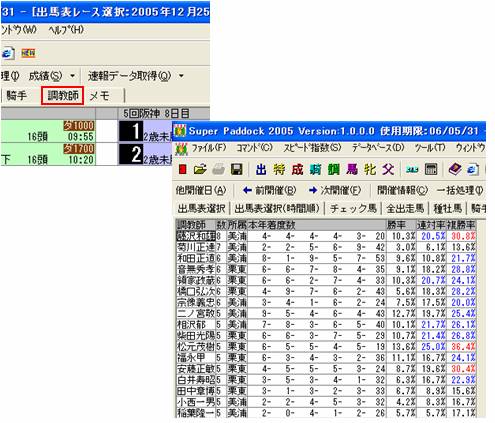Select trainer row 藤沢和雄
Image resolution: width=495 pixels, height=423 pixels.
click(326, 236)
